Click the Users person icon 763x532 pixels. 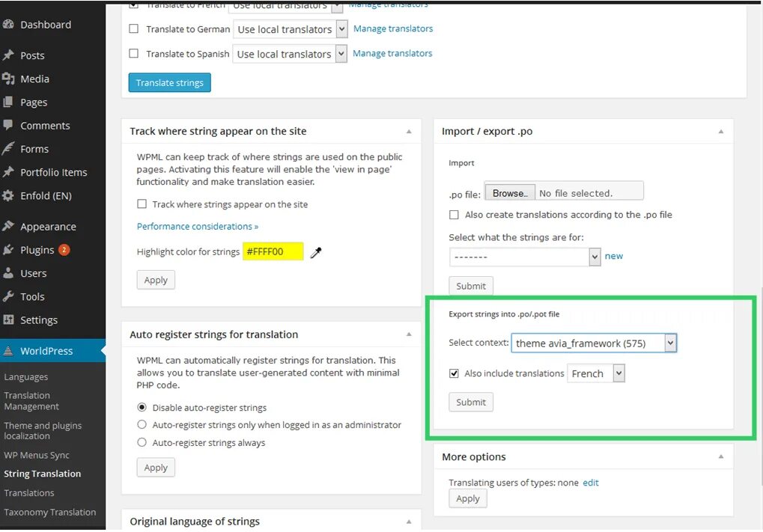click(8, 273)
